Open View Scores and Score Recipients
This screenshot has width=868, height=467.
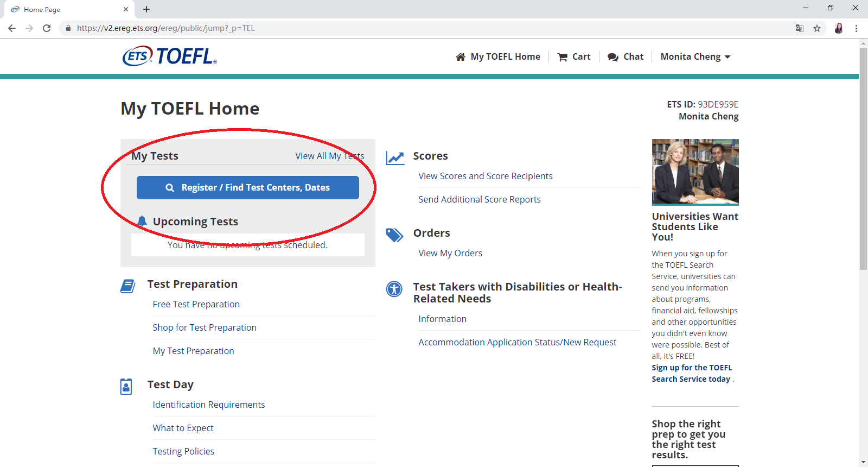(486, 176)
